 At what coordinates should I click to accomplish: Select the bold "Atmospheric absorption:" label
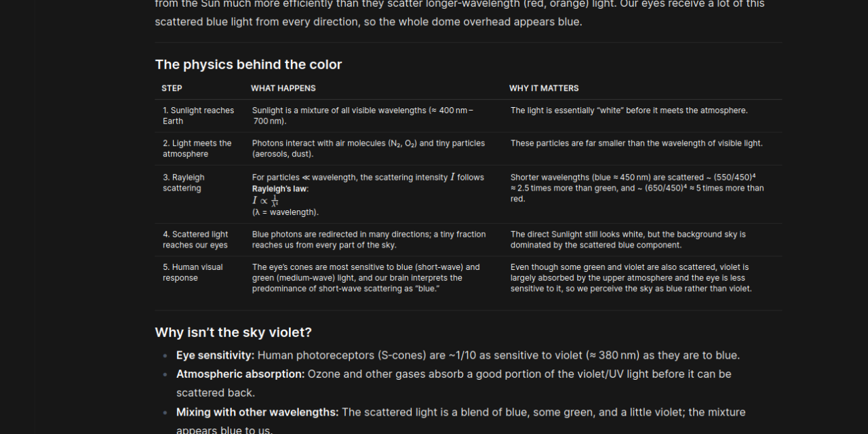point(240,374)
